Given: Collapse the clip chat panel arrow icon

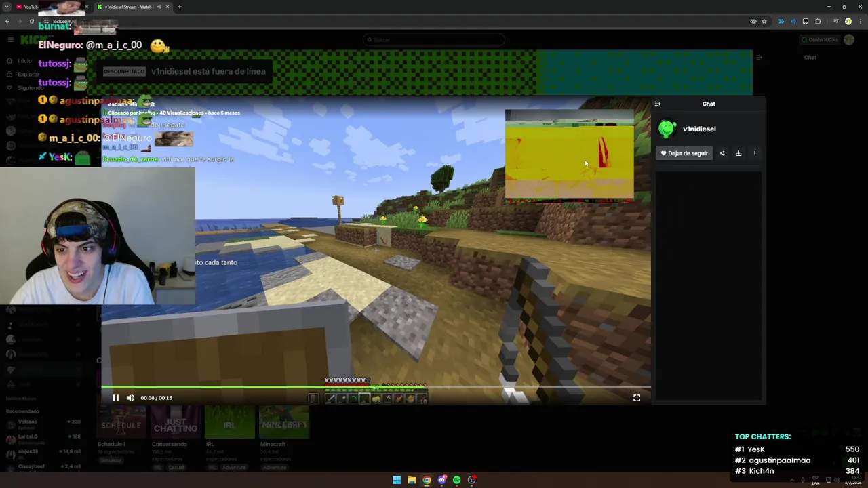Looking at the screenshot, I should point(658,104).
